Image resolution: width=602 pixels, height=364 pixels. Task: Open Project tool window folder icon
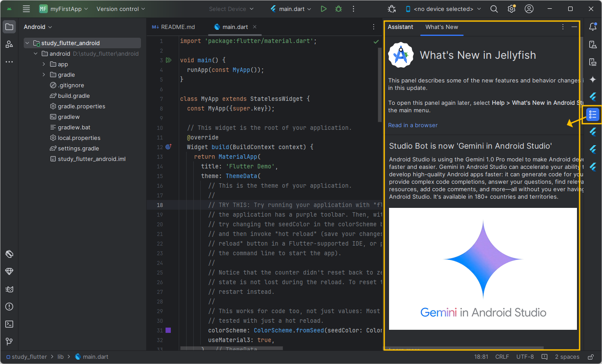(9, 27)
